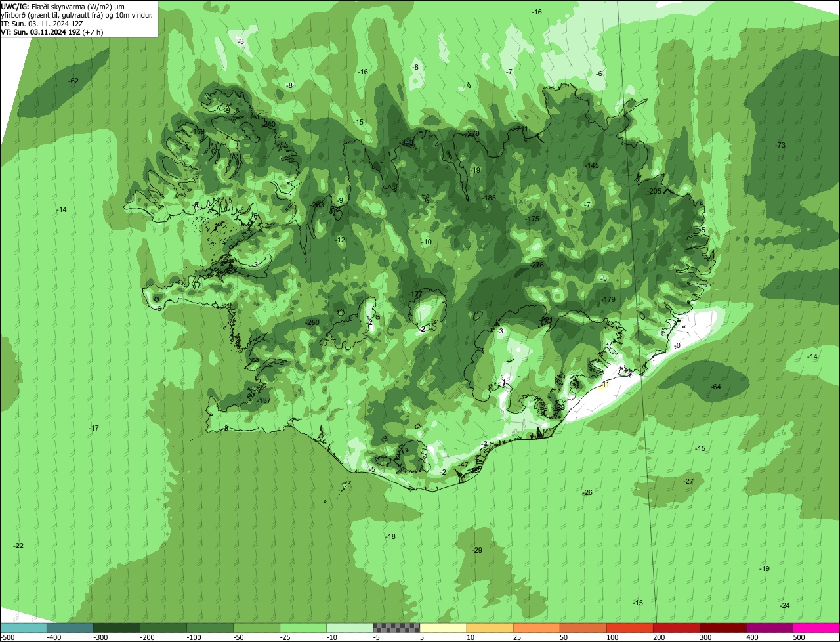This screenshot has height=642, width=840.
Task: Click the -270 value on the north coast
Action: tap(472, 133)
